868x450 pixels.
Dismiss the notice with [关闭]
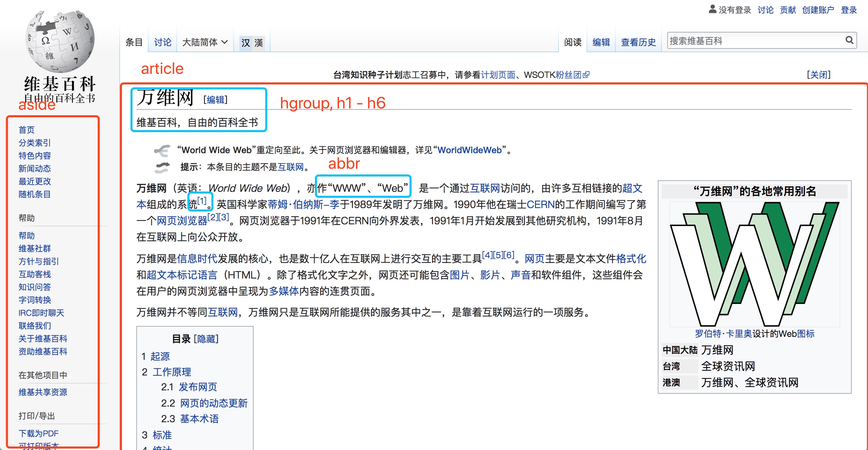click(x=819, y=75)
